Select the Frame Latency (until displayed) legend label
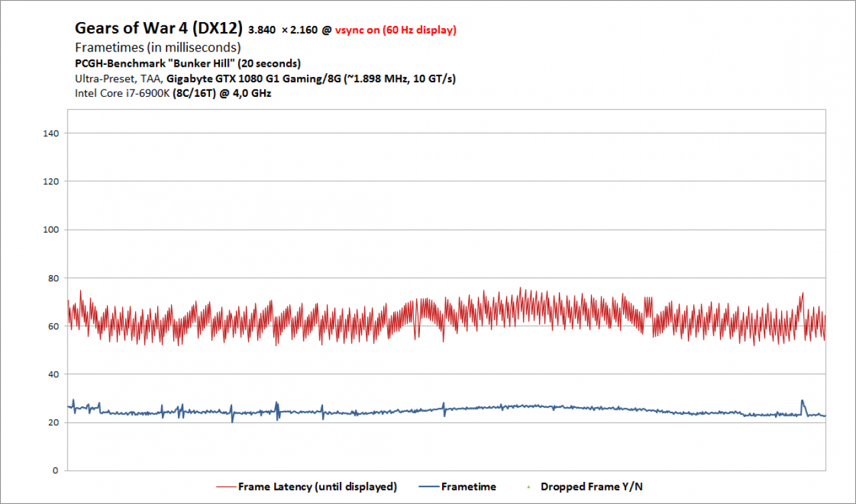This screenshot has width=856, height=504. coord(318,487)
